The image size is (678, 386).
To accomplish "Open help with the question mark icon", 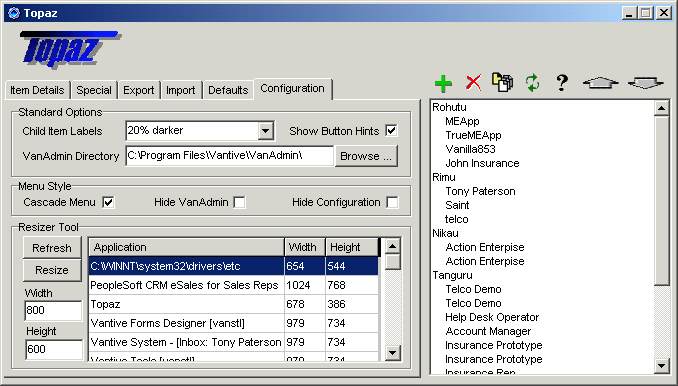I will pyautogui.click(x=562, y=82).
